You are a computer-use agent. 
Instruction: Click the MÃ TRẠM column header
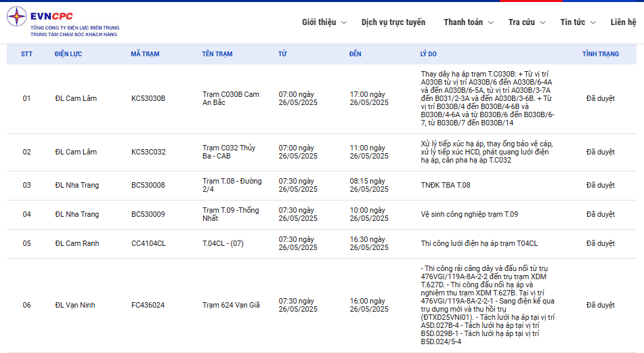(x=145, y=54)
